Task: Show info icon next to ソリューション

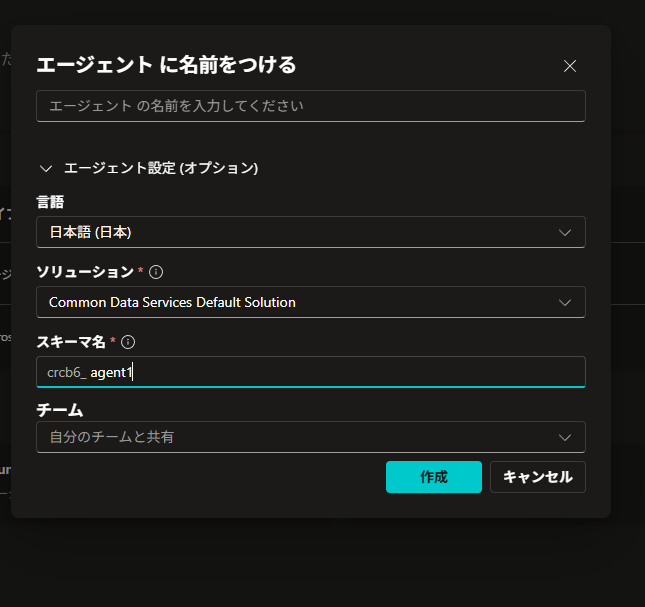Action: coord(156,272)
